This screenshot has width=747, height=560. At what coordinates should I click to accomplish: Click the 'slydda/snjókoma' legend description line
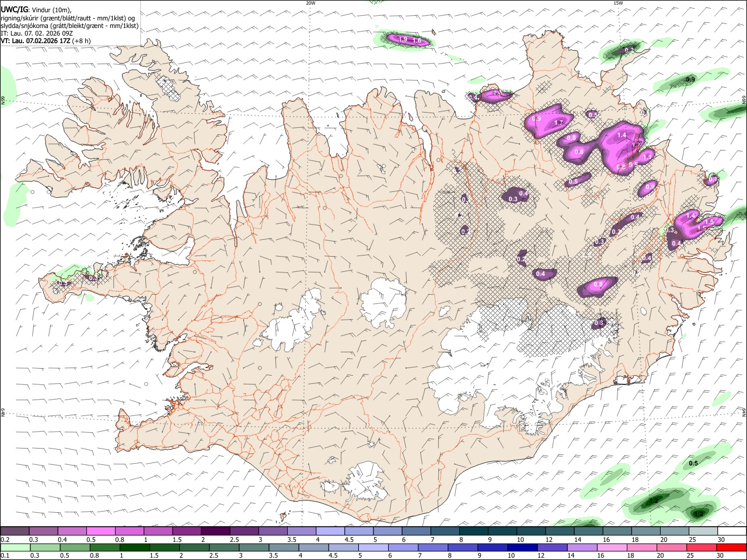69,26
